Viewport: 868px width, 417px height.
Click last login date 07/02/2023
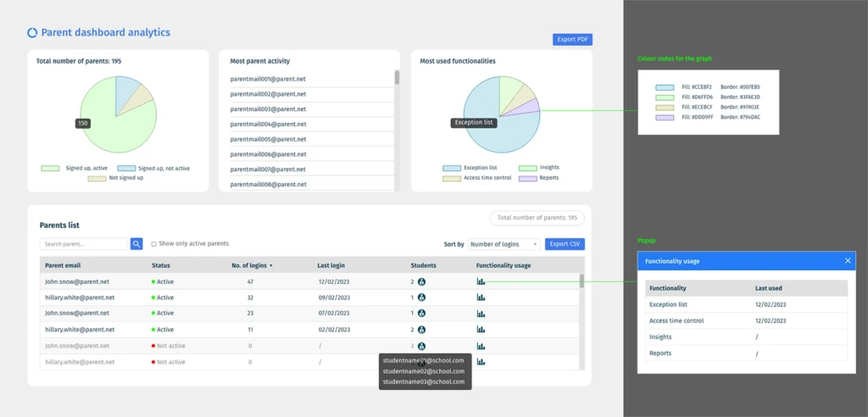[334, 314]
